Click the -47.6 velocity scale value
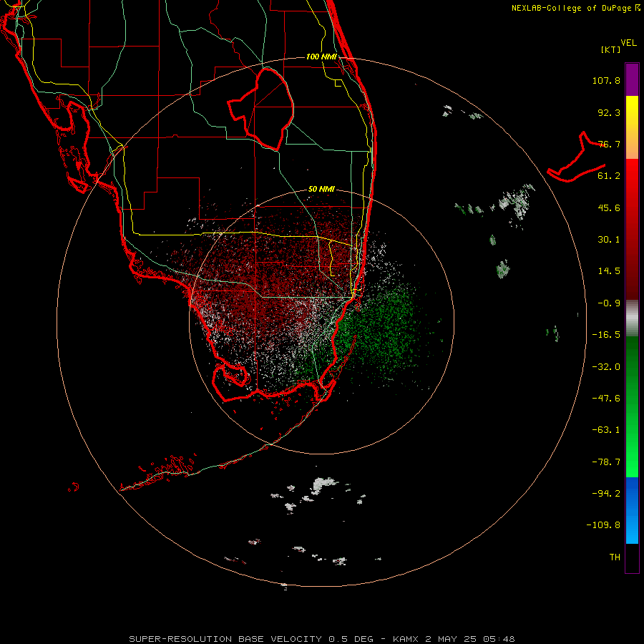 606,399
